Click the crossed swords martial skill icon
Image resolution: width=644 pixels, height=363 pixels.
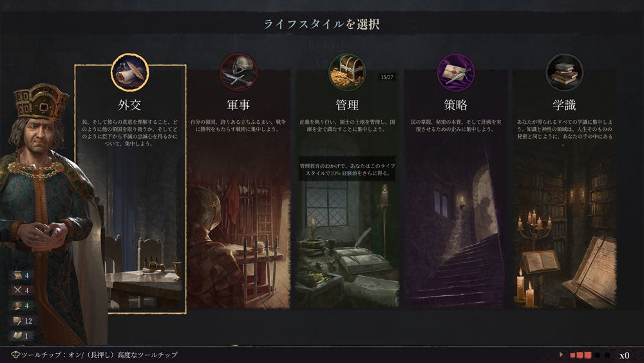17,290
